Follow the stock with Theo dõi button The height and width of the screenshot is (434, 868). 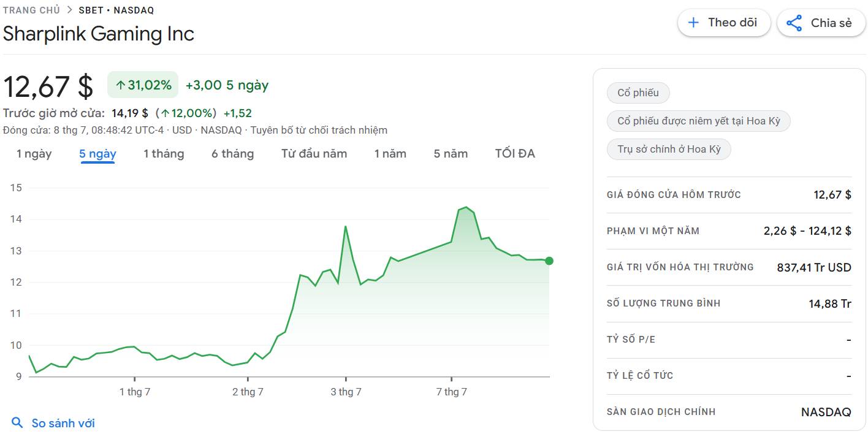724,23
